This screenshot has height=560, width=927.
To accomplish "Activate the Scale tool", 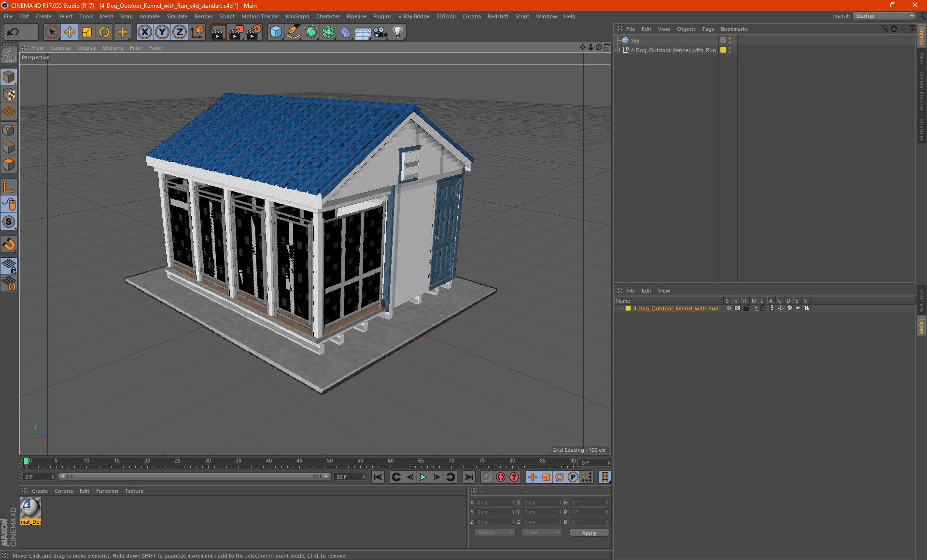I will point(87,32).
